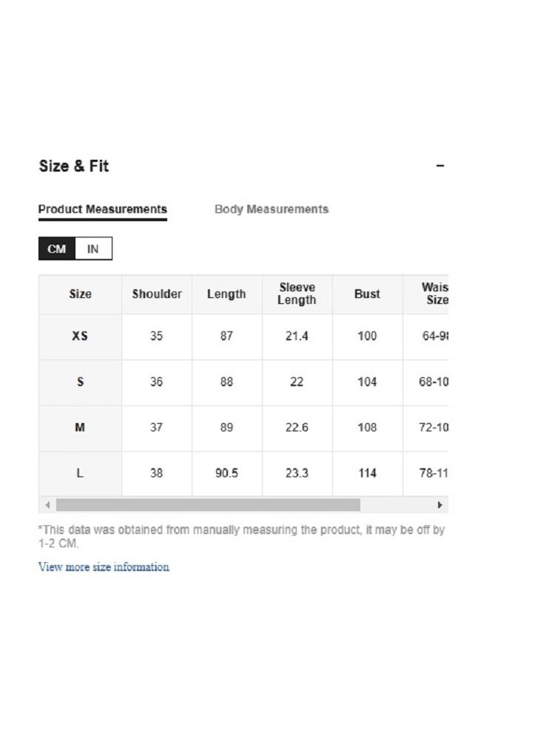Click the right scroll arrow of the table
This screenshot has width=552, height=756.
pos(440,504)
